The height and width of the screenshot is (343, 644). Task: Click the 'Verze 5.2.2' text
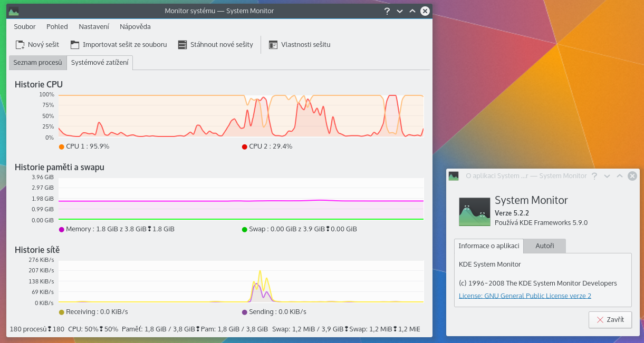coord(512,213)
